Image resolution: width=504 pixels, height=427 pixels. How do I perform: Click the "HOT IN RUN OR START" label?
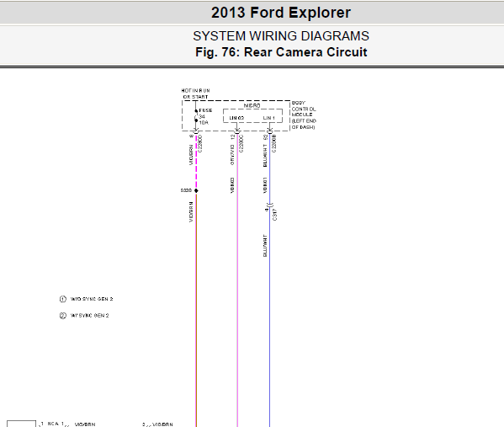click(x=195, y=93)
